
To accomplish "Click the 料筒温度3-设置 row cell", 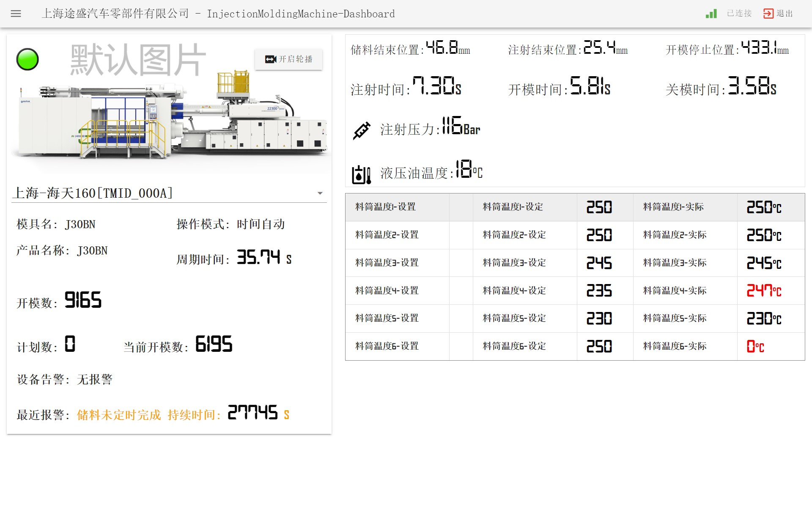I will [x=397, y=263].
